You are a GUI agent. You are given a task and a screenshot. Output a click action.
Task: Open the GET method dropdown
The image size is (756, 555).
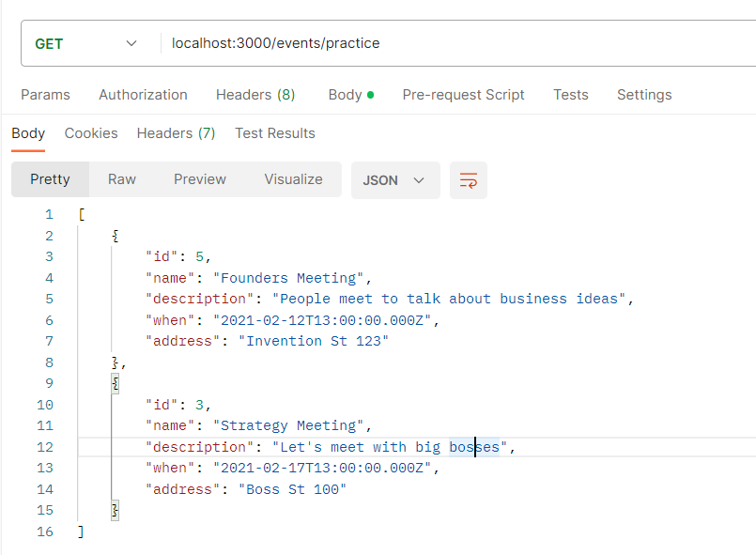click(x=85, y=43)
